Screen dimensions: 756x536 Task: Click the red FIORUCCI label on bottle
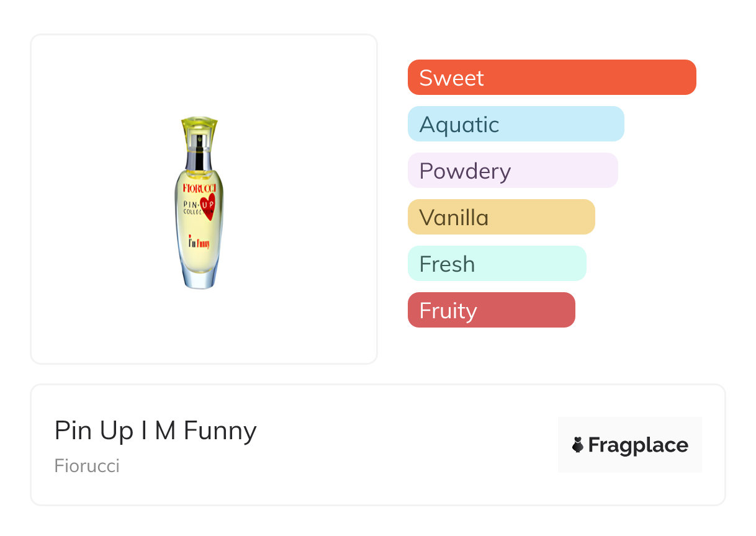[x=199, y=187]
